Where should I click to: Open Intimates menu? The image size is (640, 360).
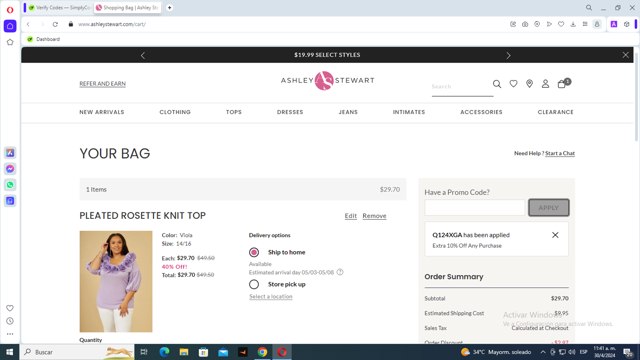tap(409, 112)
